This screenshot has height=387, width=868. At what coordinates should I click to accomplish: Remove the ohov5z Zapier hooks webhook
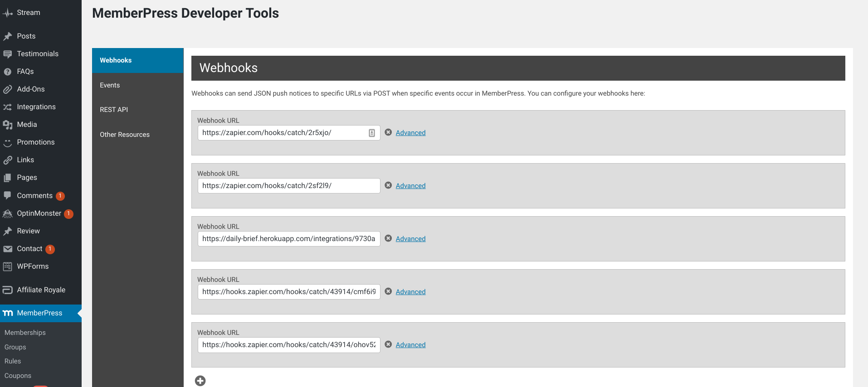click(388, 344)
